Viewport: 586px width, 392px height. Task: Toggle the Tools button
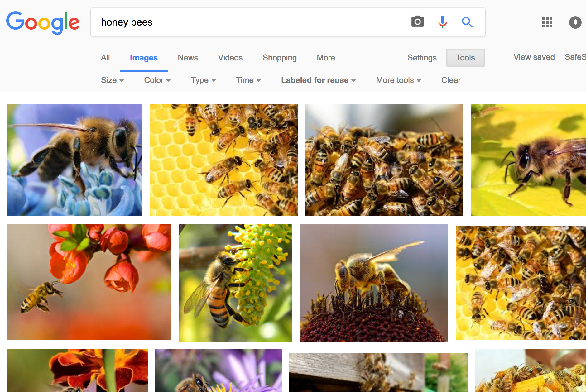coord(465,58)
